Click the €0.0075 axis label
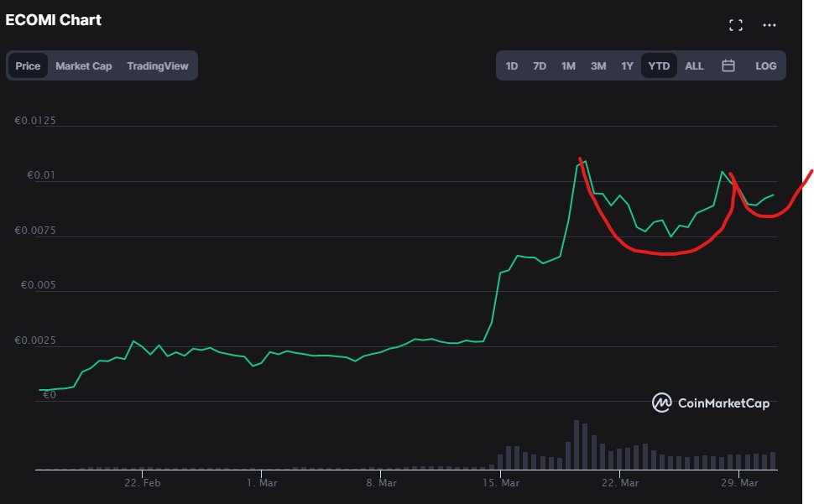The width and height of the screenshot is (814, 504). click(34, 231)
